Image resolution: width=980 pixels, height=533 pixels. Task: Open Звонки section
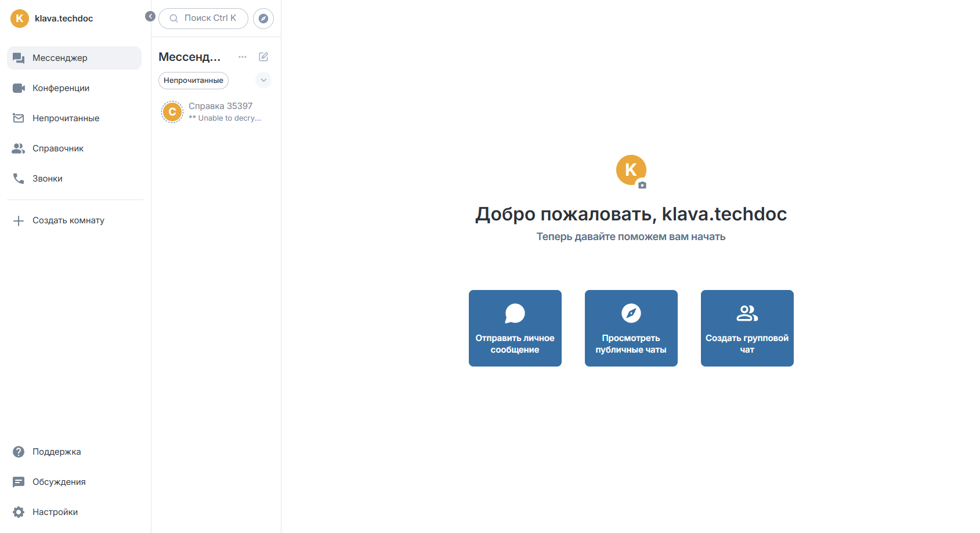tap(74, 179)
